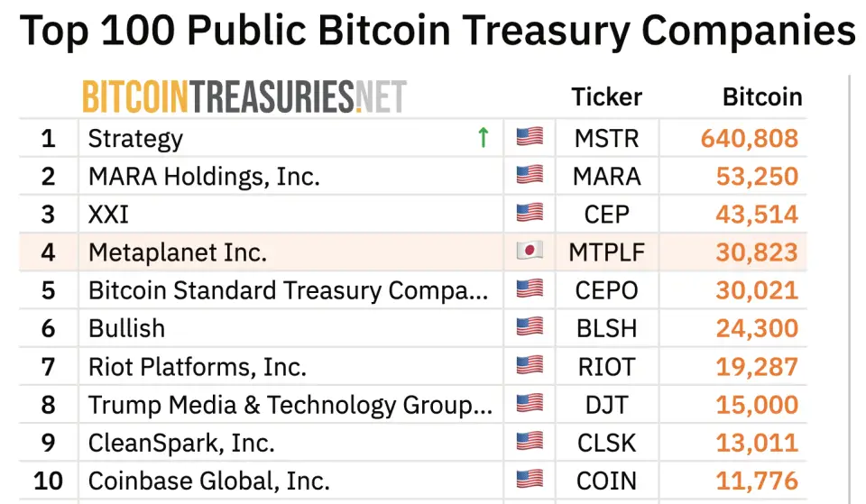Click the 640,808 Bitcoin holdings value
Image resolution: width=866 pixels, height=504 pixels.
click(749, 139)
